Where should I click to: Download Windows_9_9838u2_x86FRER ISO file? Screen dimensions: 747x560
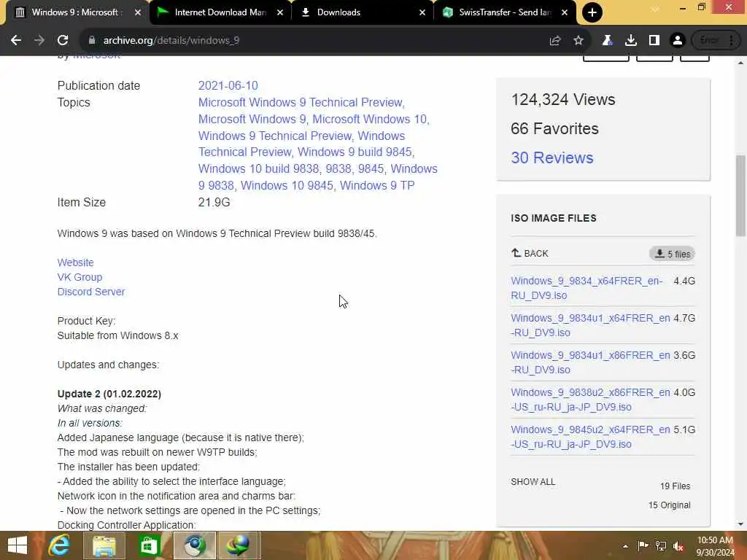(590, 400)
